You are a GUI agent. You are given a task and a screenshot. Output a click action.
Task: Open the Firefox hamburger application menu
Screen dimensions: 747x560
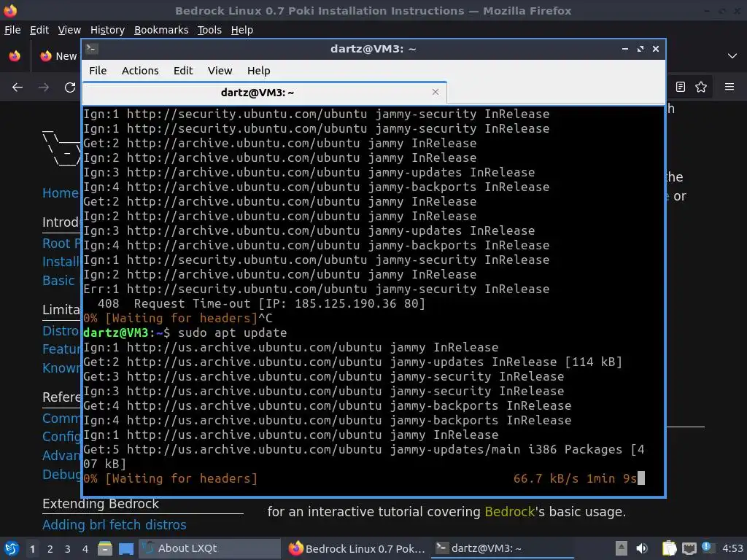[x=729, y=87]
